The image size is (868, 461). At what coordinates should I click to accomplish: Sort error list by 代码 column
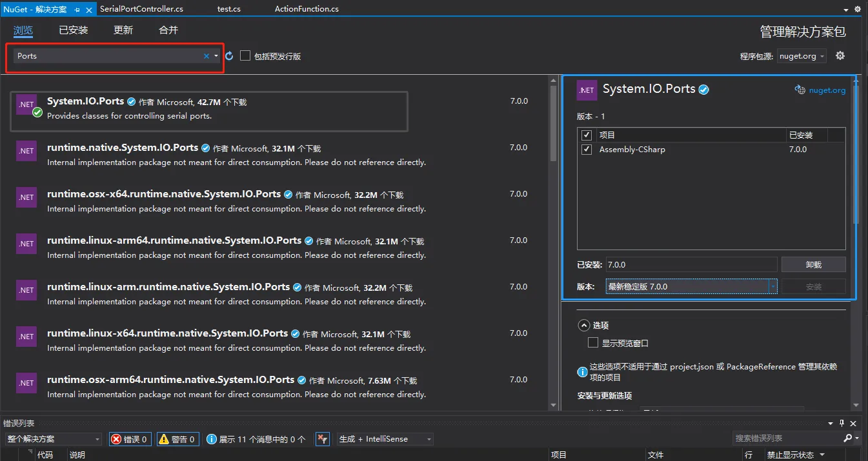45,455
